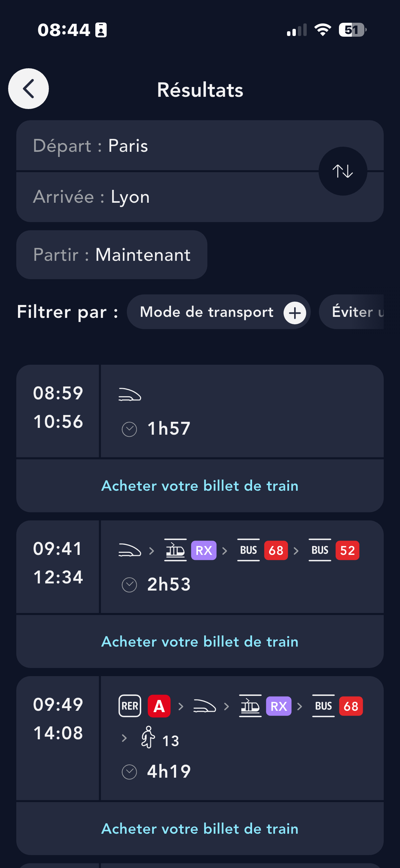Open the Mode de transport filter
This screenshot has width=400, height=868.
[x=207, y=312]
